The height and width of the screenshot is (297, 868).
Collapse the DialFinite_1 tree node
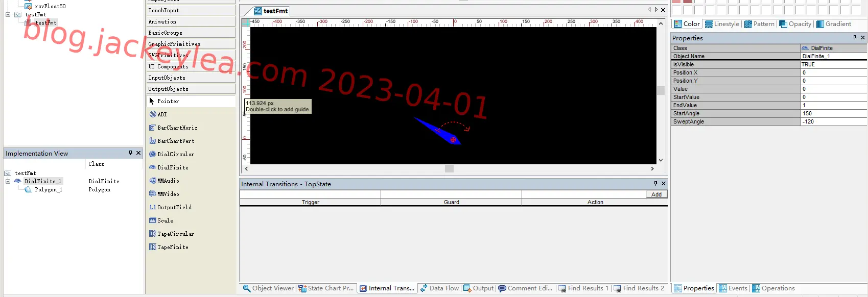[x=8, y=181]
